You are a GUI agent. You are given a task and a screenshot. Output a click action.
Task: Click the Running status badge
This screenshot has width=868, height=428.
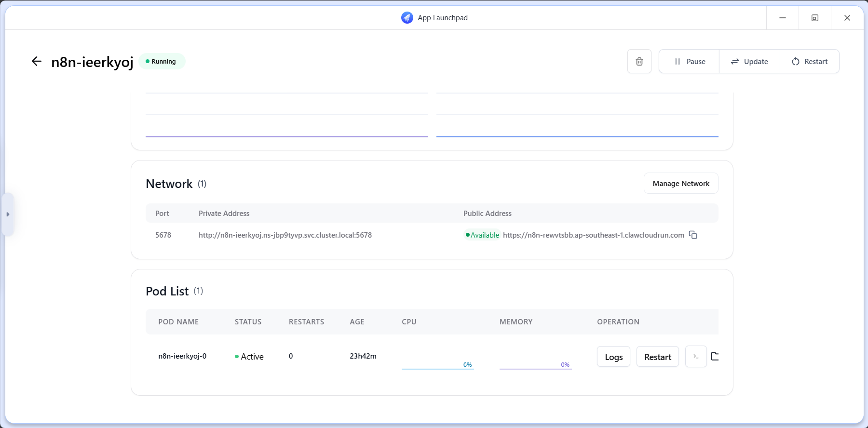[x=162, y=61]
